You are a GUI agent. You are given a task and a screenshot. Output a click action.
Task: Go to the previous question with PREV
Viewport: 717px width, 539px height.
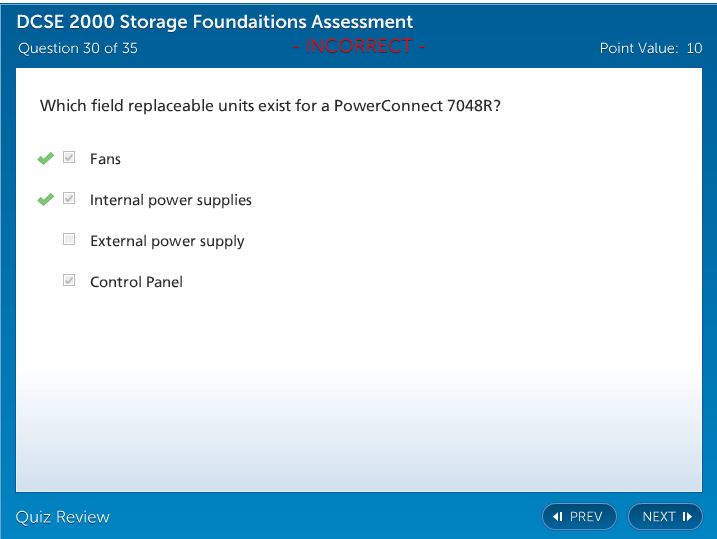[x=579, y=517]
